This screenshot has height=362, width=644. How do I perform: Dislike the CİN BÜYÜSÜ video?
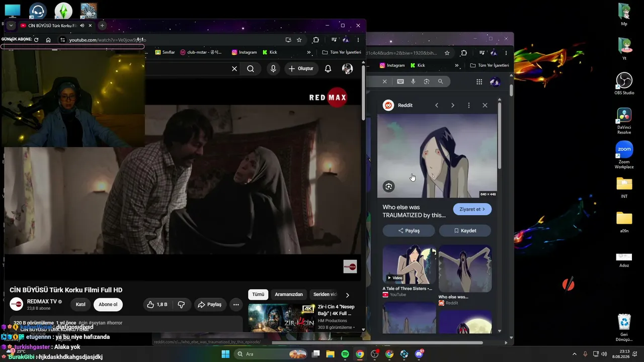(181, 305)
